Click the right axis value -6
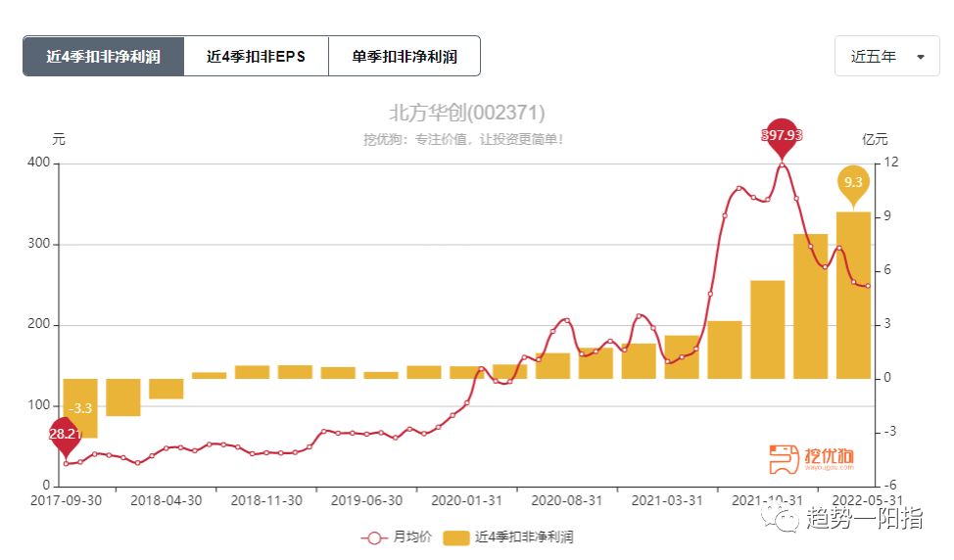Viewport: 954px width, 560px height. [x=890, y=486]
